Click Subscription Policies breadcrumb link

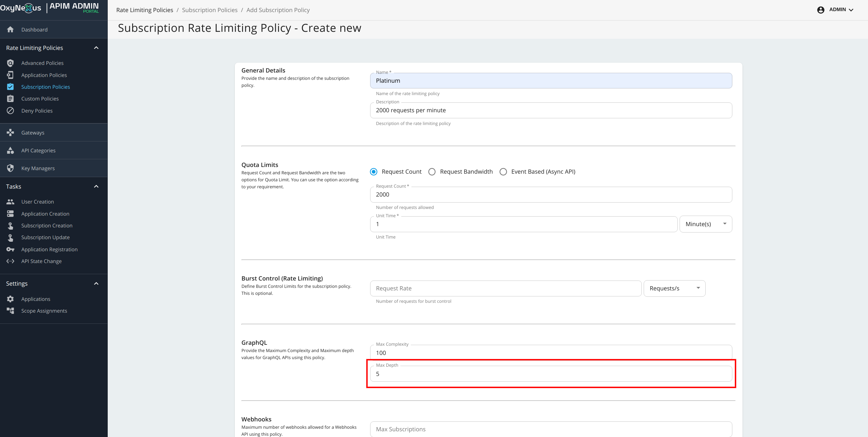coord(210,10)
